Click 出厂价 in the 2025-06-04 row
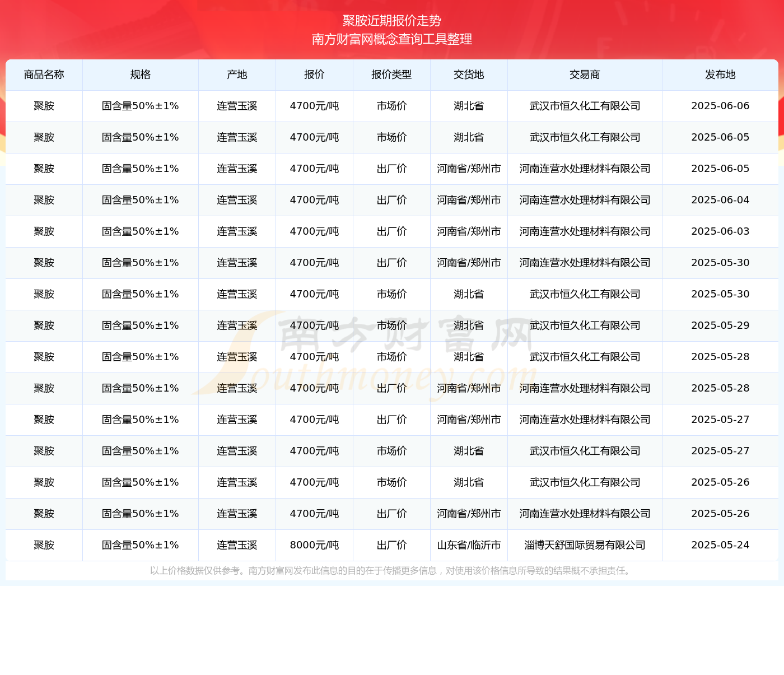The width and height of the screenshot is (784, 675). tap(391, 200)
